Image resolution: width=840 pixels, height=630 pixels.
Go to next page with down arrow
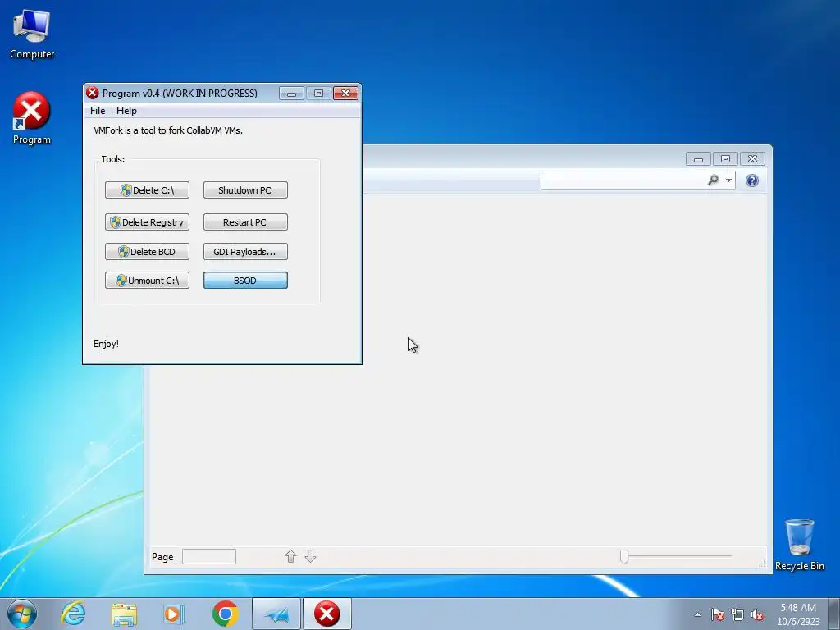310,557
